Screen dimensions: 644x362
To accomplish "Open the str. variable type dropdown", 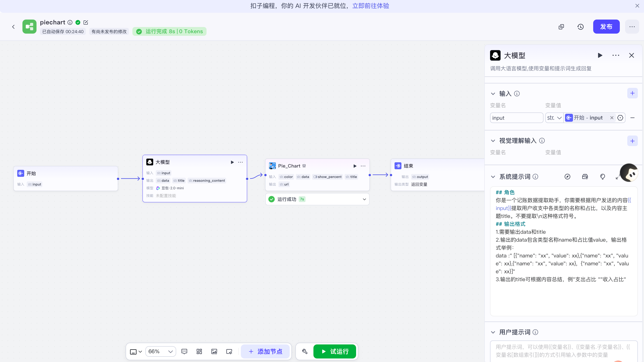I will [x=554, y=118].
